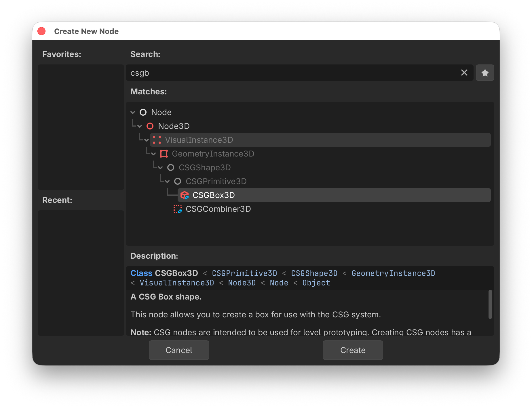Click the CSGPrimitive3D circle icon
Viewport: 532px width, 408px height.
pos(178,182)
